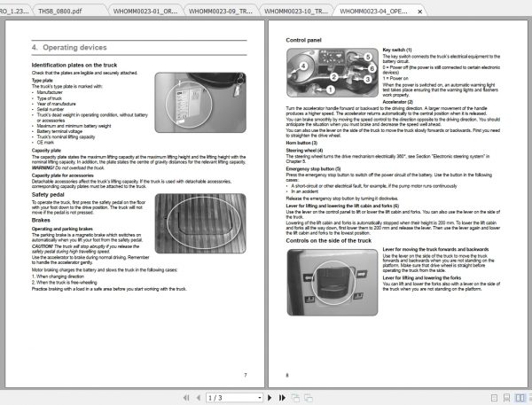This screenshot has height=405, width=532.
Task: Click the 'Horn button (3)' label
Action: point(301,143)
